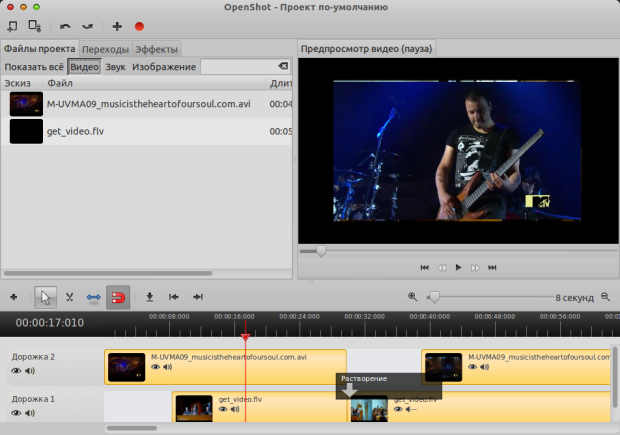The width and height of the screenshot is (620, 435).
Task: Click the add marker icon
Action: coord(149,297)
